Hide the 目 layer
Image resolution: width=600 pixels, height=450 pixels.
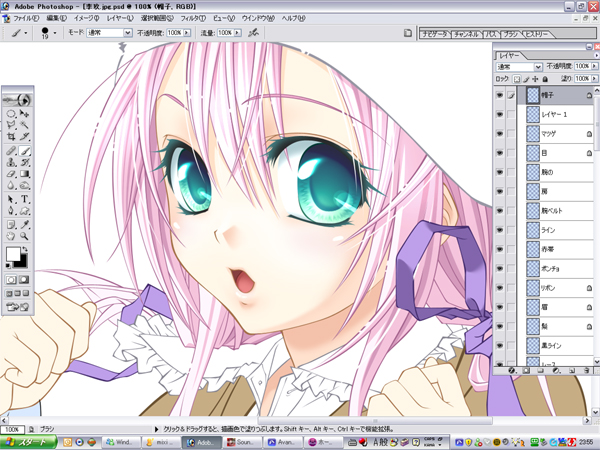(x=499, y=153)
